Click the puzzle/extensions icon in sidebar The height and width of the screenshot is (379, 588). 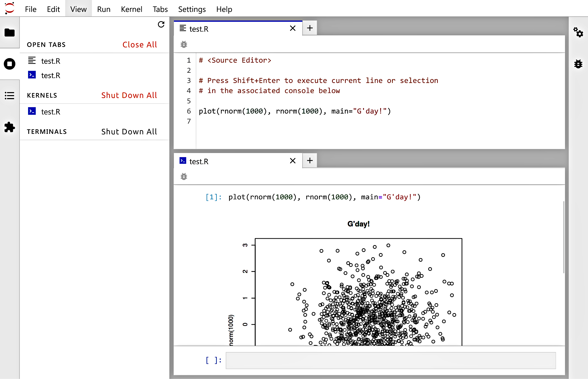click(9, 127)
